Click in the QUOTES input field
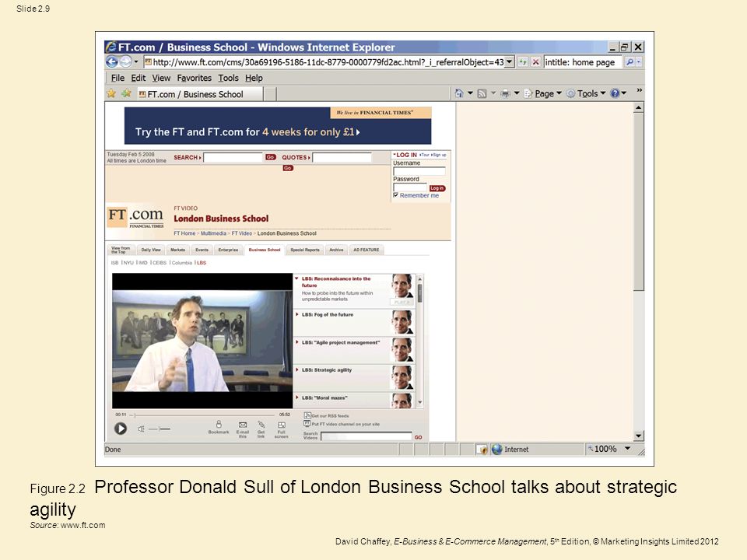 [342, 157]
